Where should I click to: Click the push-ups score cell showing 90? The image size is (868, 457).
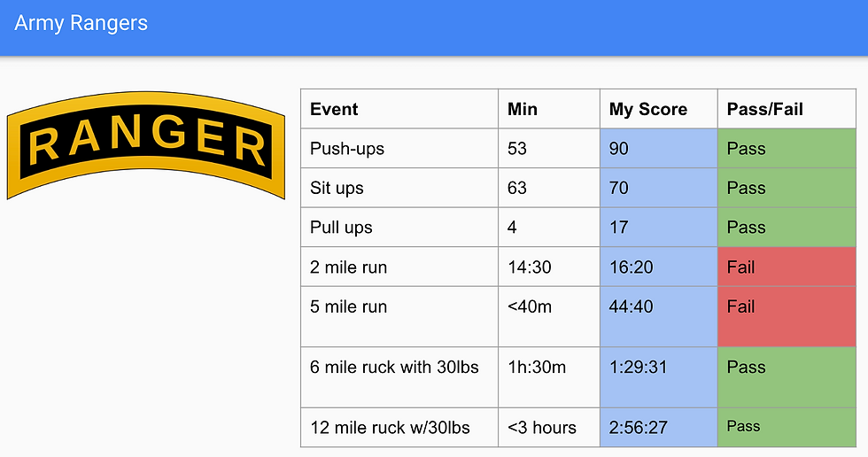(x=659, y=148)
